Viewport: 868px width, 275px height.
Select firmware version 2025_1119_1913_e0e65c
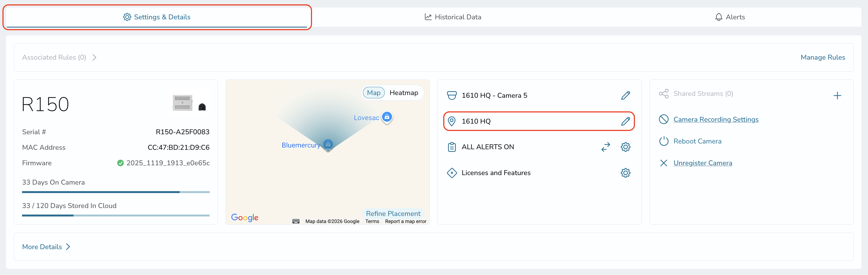pyautogui.click(x=168, y=163)
